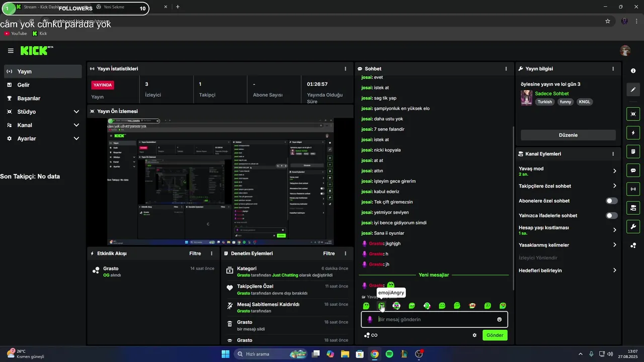Click the Düzenle button
The width and height of the screenshot is (644, 362).
568,135
